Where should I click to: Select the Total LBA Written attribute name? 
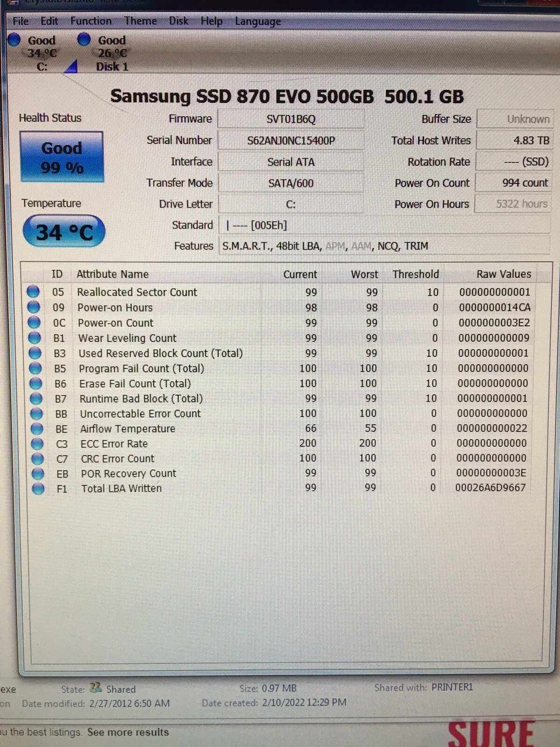click(x=121, y=488)
